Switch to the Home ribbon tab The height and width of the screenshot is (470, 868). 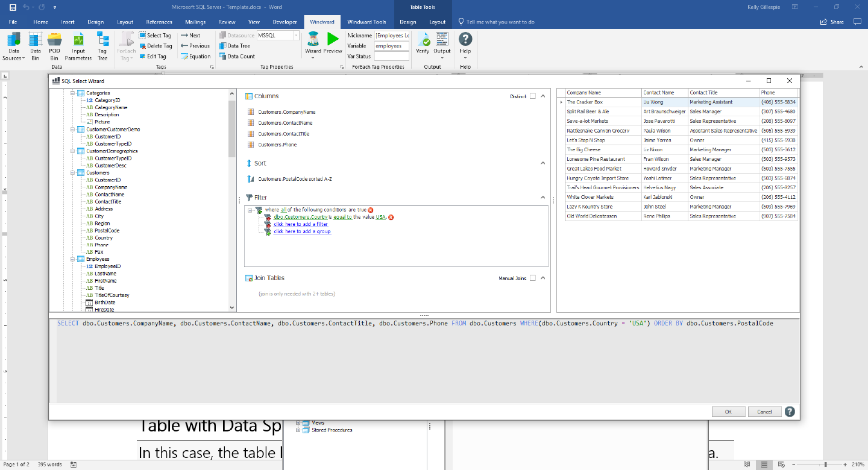click(x=41, y=22)
